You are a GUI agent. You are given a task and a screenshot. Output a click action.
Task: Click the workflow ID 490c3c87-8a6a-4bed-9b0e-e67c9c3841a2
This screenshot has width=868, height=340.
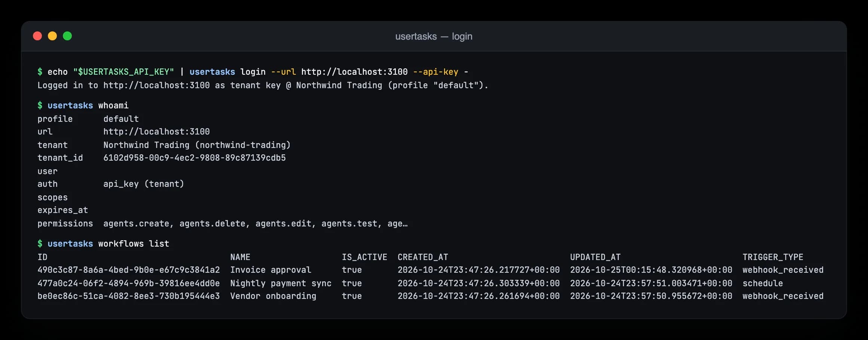pyautogui.click(x=129, y=270)
